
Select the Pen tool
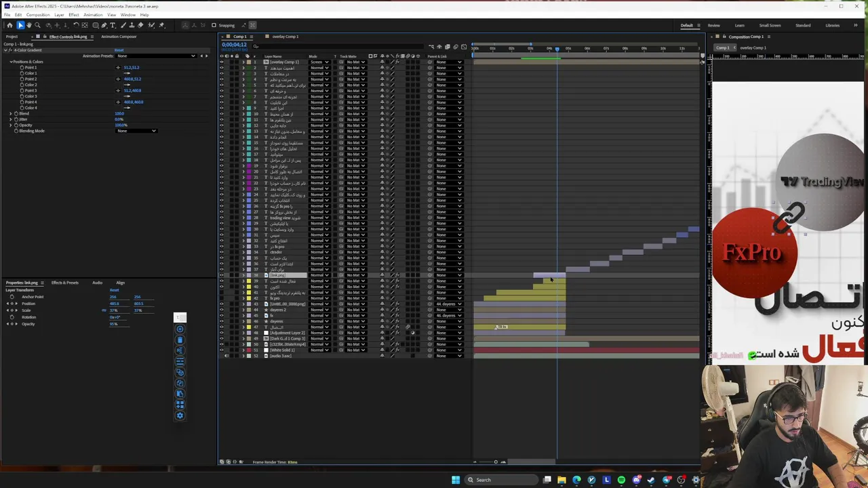(104, 25)
